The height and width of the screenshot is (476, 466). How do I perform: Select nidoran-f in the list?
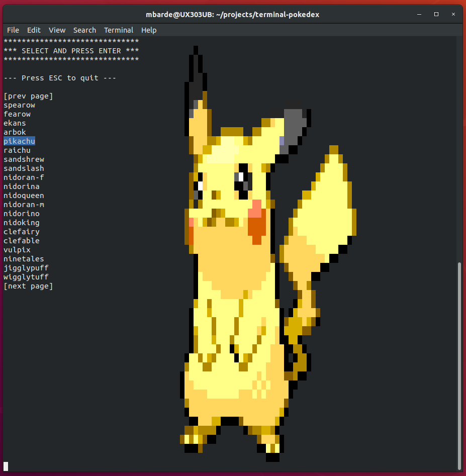pyautogui.click(x=24, y=177)
